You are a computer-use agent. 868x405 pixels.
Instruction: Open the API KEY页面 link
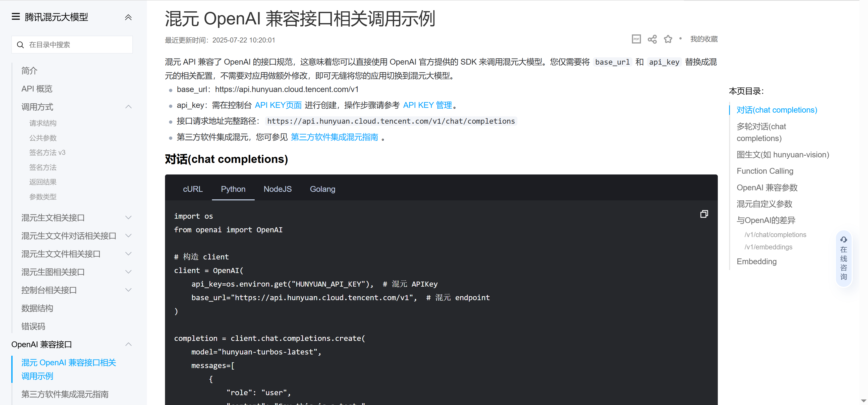(278, 105)
